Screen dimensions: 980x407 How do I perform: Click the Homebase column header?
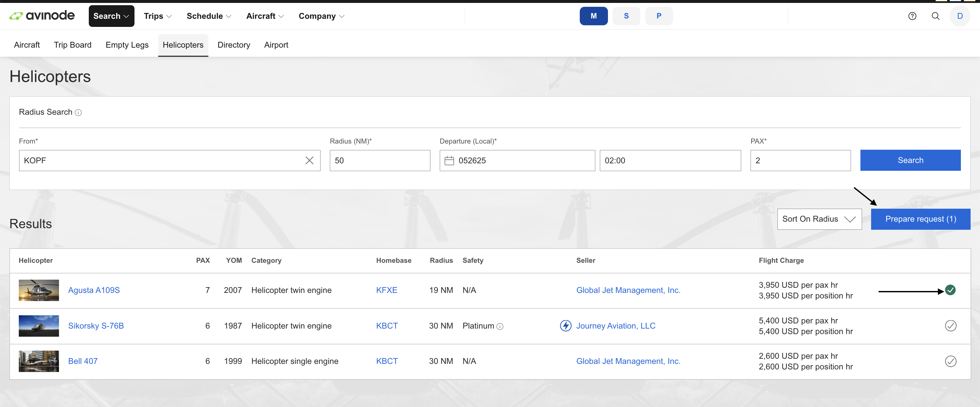click(x=394, y=261)
